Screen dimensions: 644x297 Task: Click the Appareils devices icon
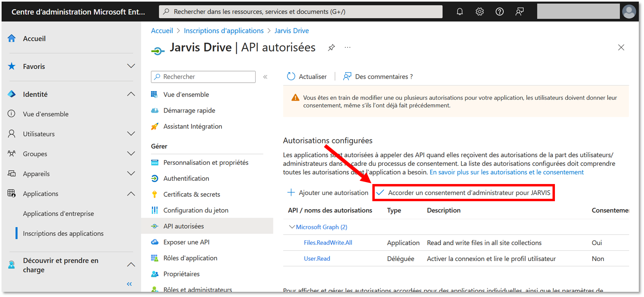click(x=12, y=174)
